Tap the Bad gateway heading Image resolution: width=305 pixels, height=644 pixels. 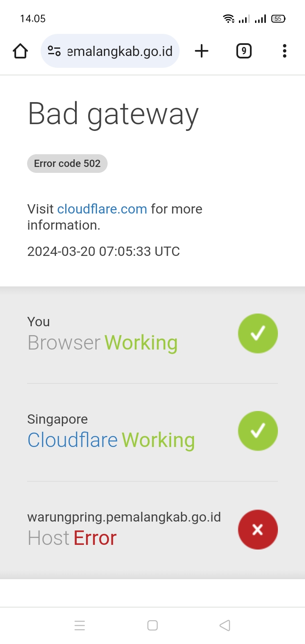pos(113,114)
